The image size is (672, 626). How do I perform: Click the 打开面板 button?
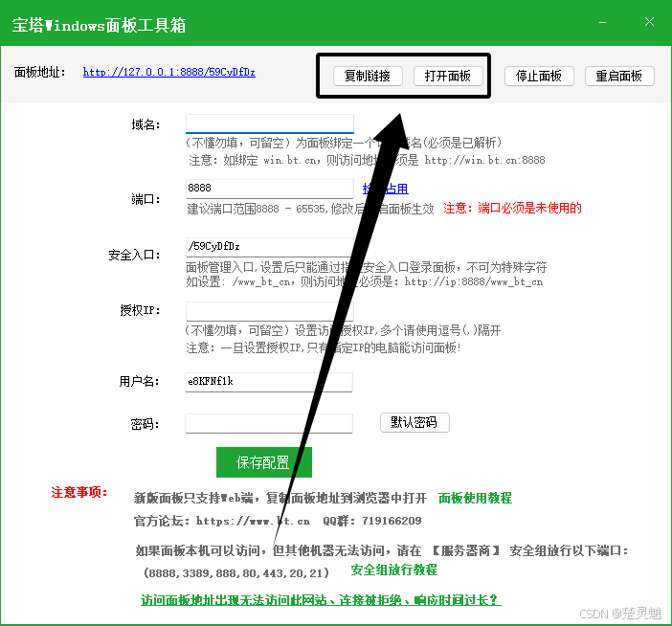[448, 77]
